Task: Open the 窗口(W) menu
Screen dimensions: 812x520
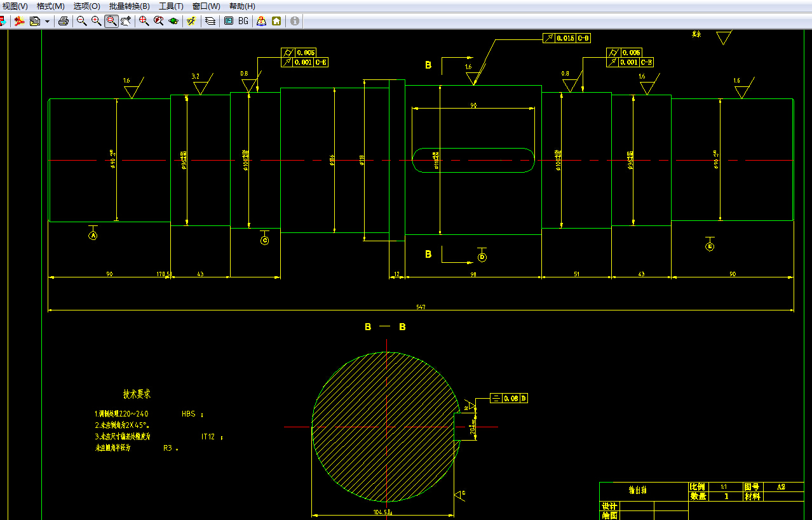Action: coord(206,6)
